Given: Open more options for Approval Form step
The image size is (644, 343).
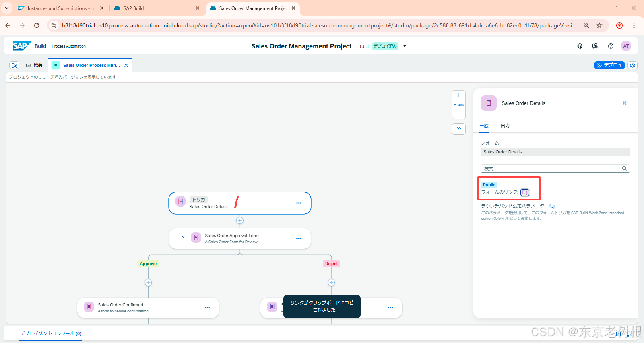Looking at the screenshot, I should (299, 239).
